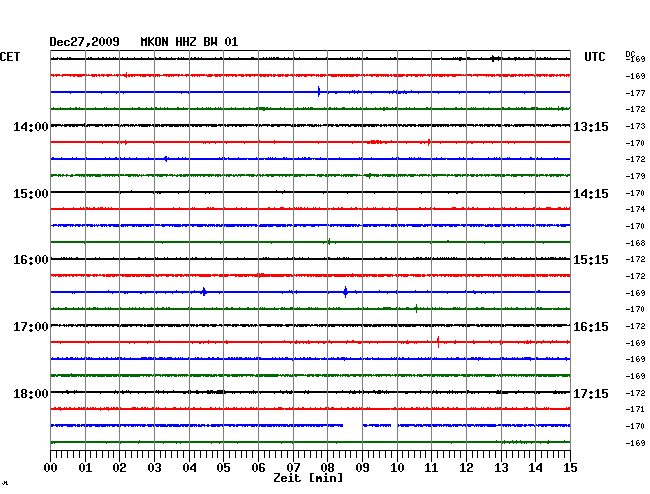
Task: Click the 14:15 UTC time label
Action: [x=591, y=194]
